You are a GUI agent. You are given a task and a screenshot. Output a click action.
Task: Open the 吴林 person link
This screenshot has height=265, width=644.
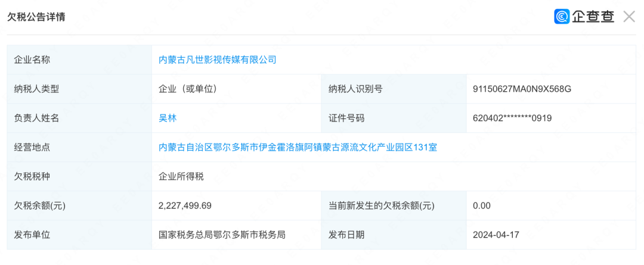click(x=168, y=118)
